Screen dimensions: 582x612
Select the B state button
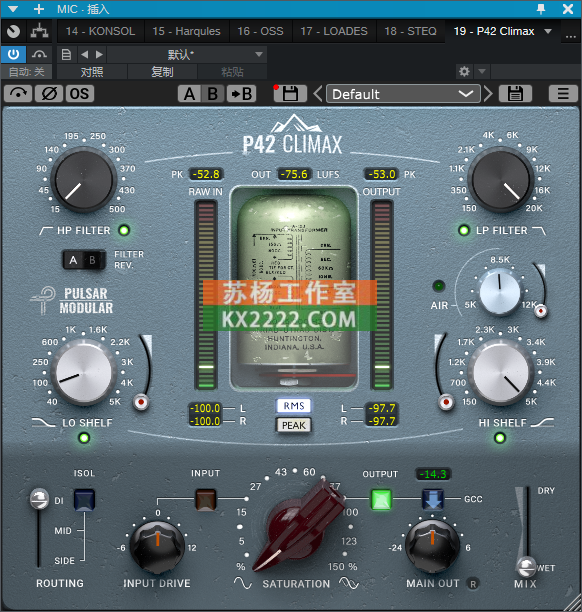212,94
